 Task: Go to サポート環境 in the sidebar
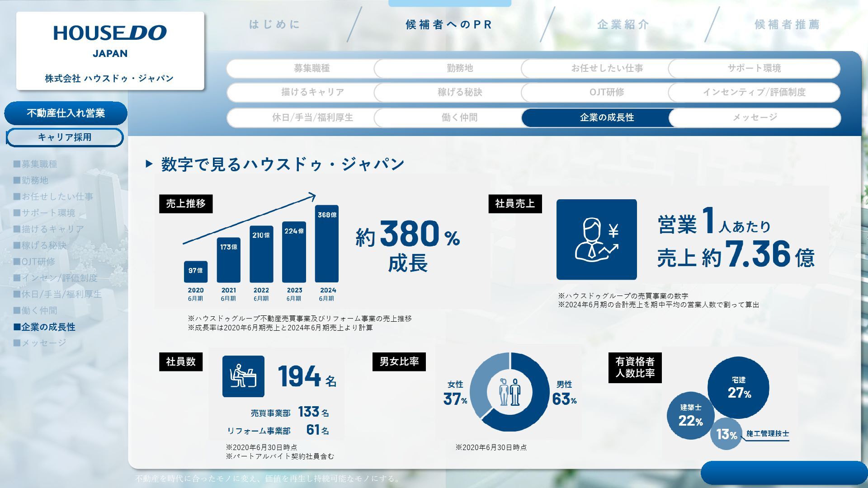coord(44,213)
